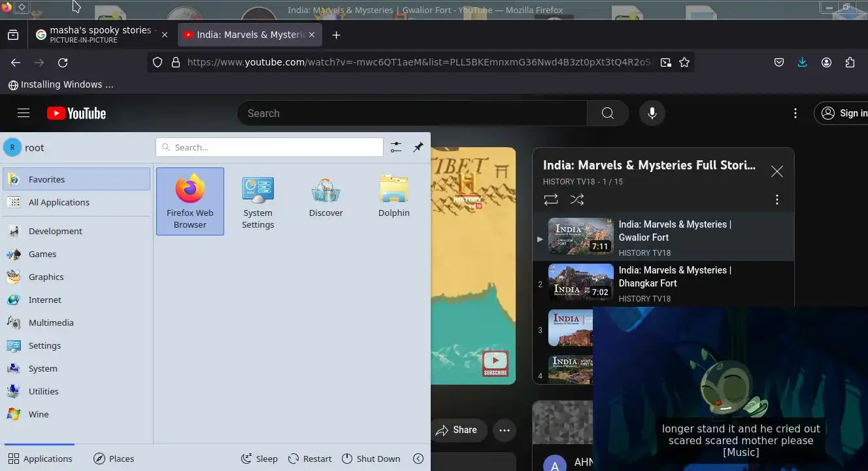868x471 pixels.
Task: Open playlist three-dot options menu
Action: (x=777, y=200)
